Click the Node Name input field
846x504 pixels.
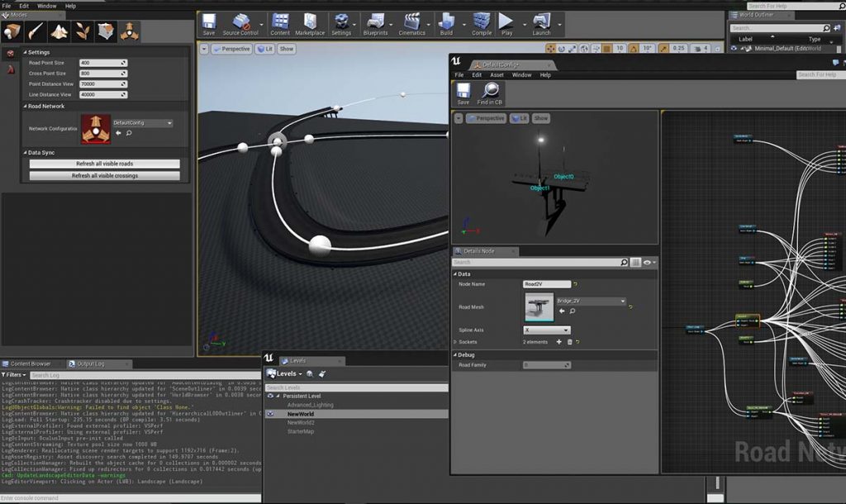[547, 284]
